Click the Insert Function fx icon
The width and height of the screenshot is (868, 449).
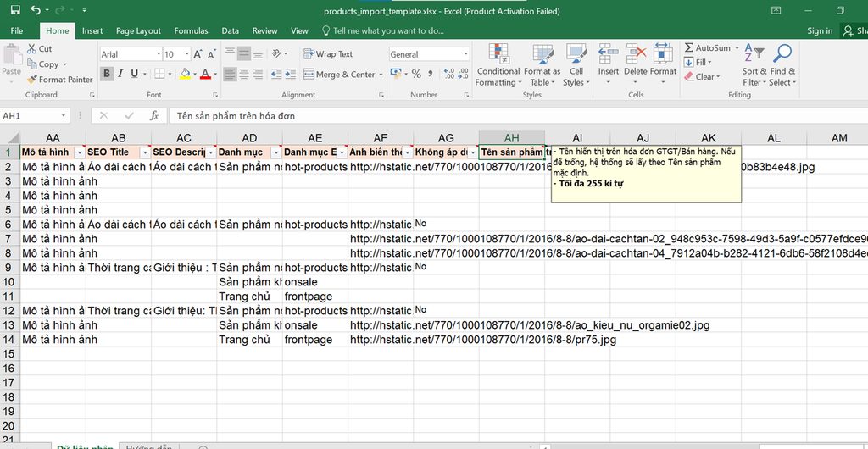[x=153, y=115]
